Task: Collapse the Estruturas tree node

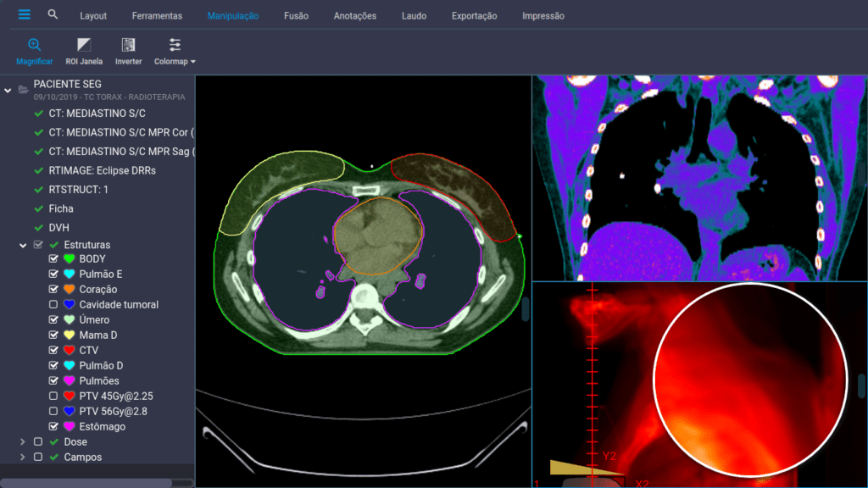Action: (23, 245)
